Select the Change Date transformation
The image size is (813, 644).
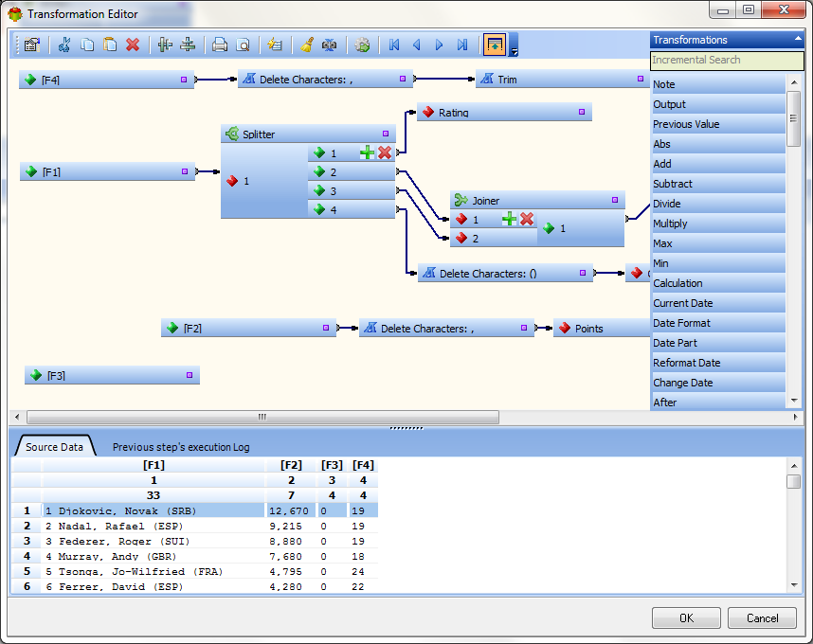[718, 383]
